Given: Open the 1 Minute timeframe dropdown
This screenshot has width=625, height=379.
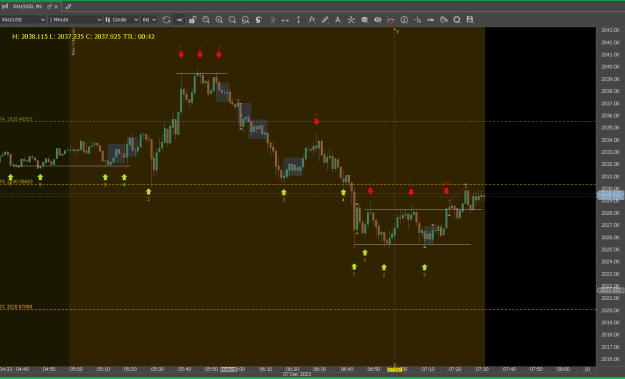Looking at the screenshot, I should [75, 20].
